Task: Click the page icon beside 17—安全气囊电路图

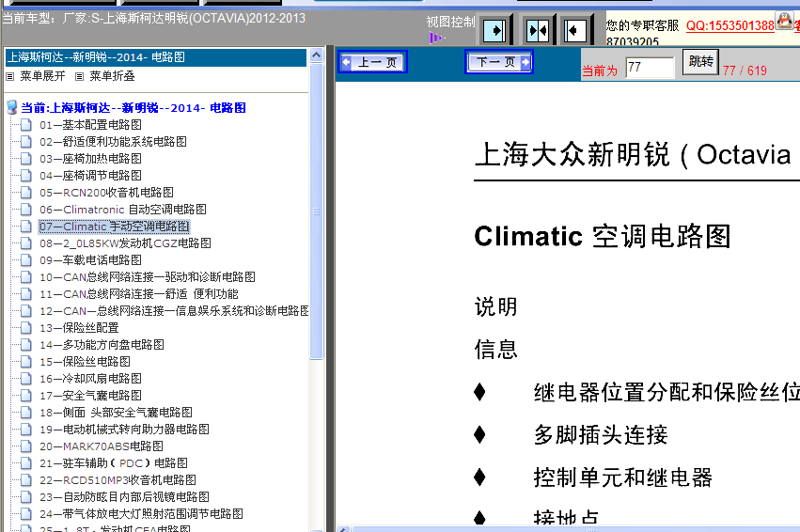Action: pos(26,396)
